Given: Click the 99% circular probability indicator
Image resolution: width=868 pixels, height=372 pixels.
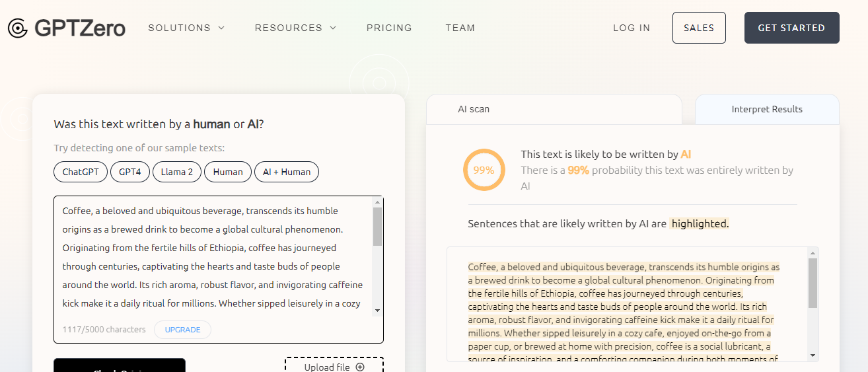Looking at the screenshot, I should [x=484, y=170].
